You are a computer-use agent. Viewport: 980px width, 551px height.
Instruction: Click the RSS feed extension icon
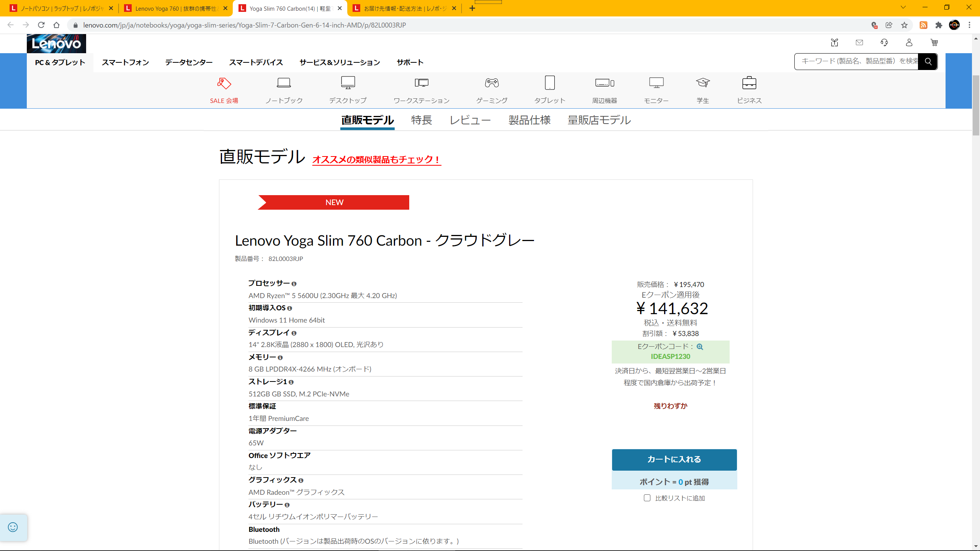(x=923, y=25)
